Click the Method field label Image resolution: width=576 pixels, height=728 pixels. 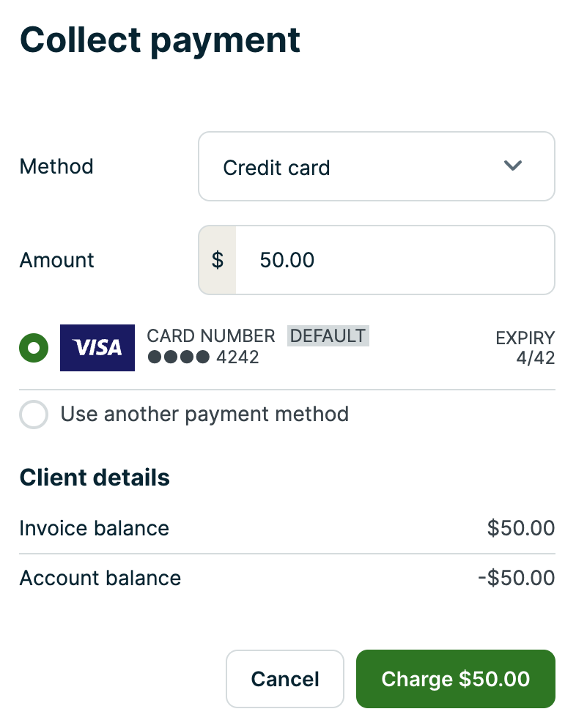pyautogui.click(x=56, y=167)
